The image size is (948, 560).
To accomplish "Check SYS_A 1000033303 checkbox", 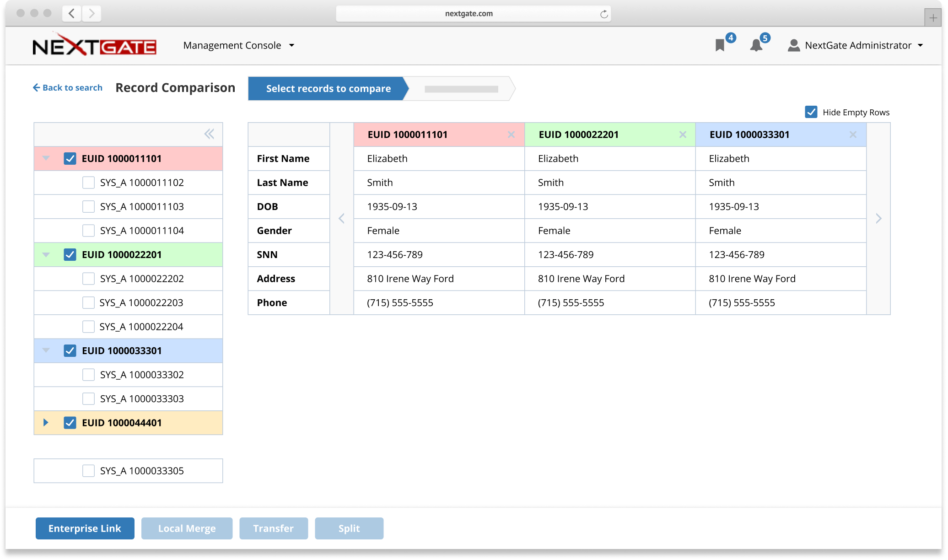I will click(x=88, y=399).
